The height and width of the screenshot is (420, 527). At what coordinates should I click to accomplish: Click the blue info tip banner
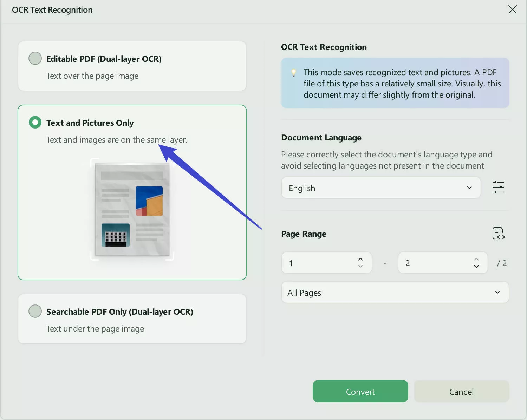click(395, 83)
